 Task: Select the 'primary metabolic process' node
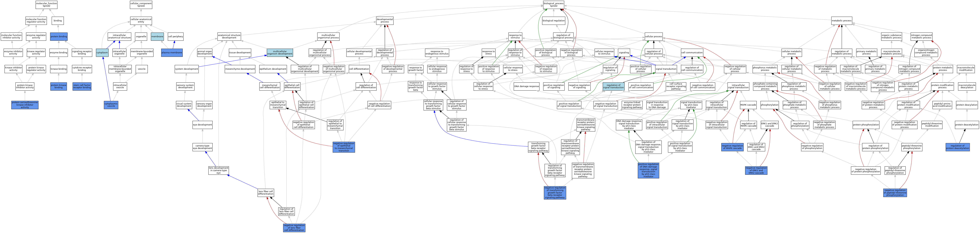pyautogui.click(x=866, y=52)
